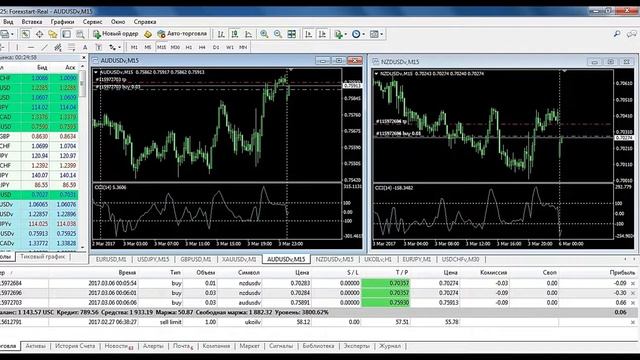Select Market Watch row with bid 140.07
Image resolution: width=640 pixels, height=360 pixels.
coord(39,175)
